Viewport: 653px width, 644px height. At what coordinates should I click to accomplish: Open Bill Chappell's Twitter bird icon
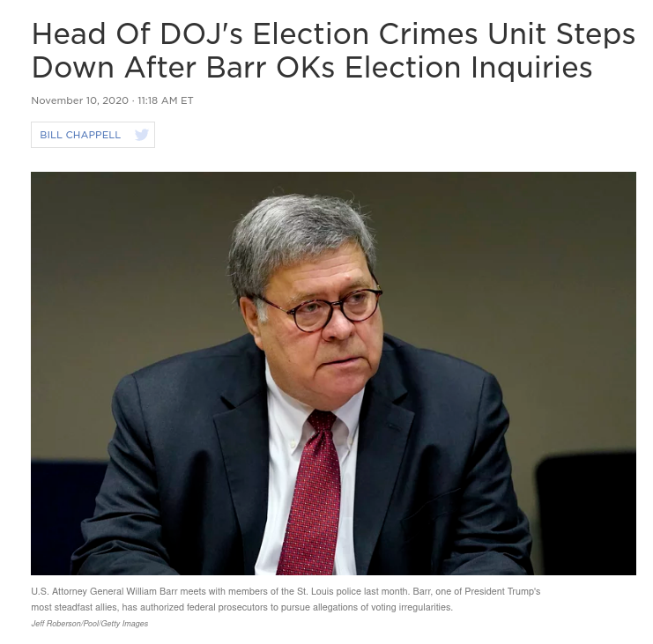(x=142, y=135)
